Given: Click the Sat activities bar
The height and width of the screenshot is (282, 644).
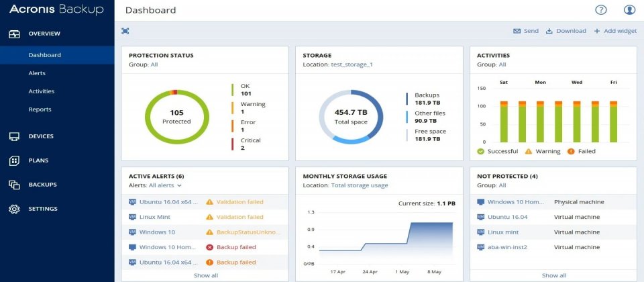Looking at the screenshot, I should tap(504, 122).
